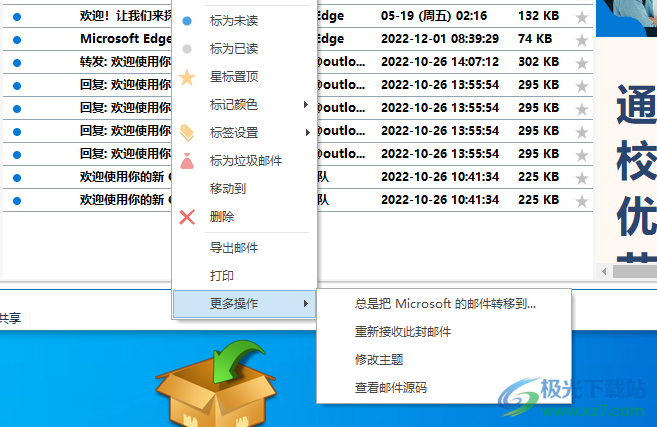
Task: Click the unread dot on the 欢迎！让我们来 row
Action: 17,17
